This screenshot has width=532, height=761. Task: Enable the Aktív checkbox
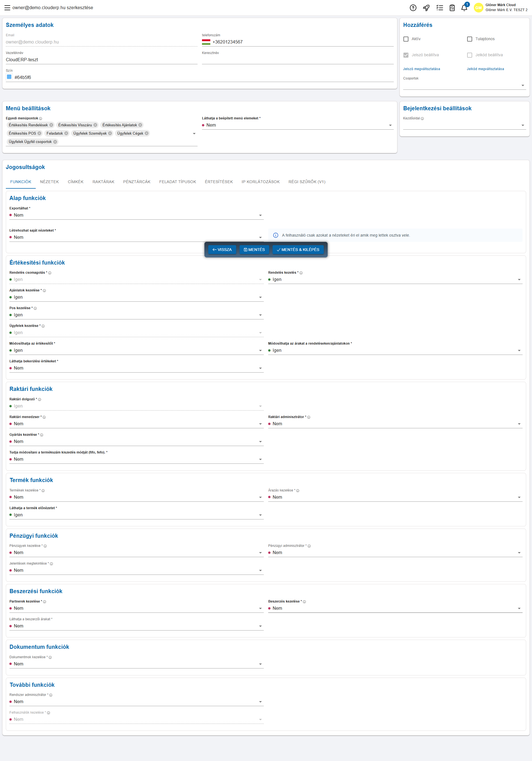tap(406, 39)
